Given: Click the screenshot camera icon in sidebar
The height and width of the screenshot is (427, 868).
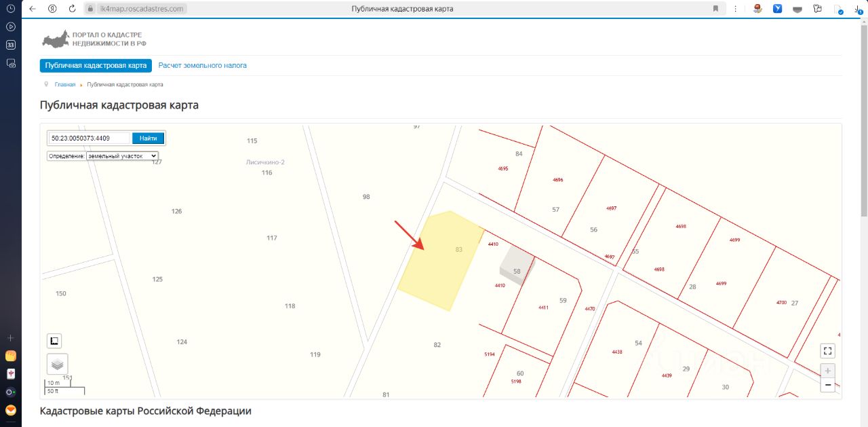Looking at the screenshot, I should tap(10, 62).
